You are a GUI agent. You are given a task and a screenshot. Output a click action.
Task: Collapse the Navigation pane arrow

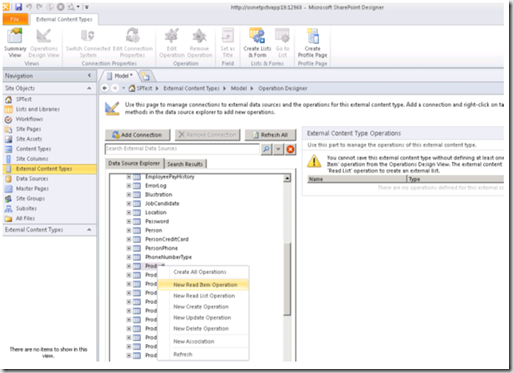coord(89,75)
